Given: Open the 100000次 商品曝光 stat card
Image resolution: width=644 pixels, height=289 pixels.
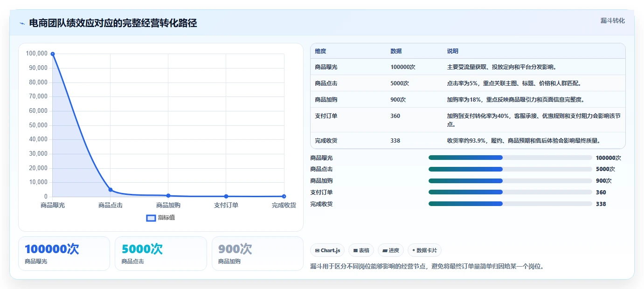Looking at the screenshot, I should (x=64, y=254).
